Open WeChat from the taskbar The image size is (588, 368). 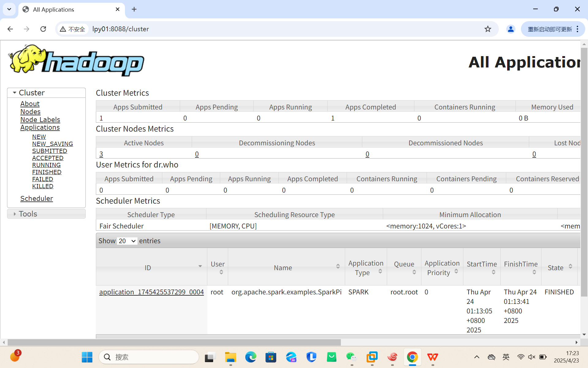point(351,357)
